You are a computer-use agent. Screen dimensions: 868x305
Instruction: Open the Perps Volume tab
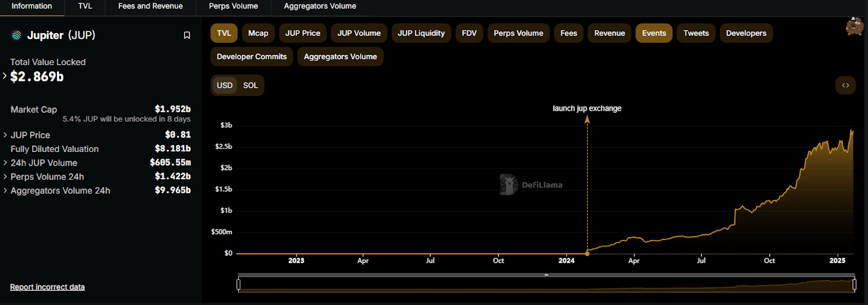[233, 7]
